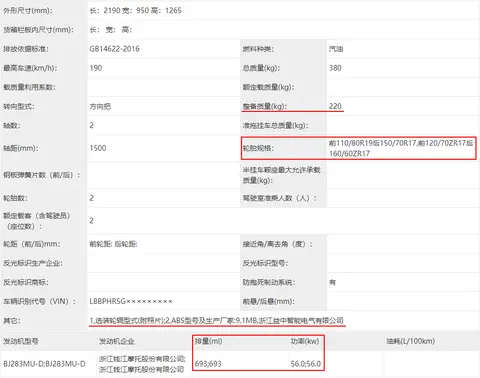Select the tire spec value 前110/80R19后150/70R17
This screenshot has height=378, width=480.
[x=372, y=143]
